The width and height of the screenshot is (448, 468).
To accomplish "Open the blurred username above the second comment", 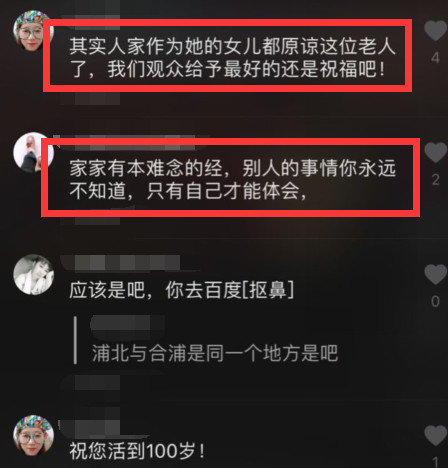I will coord(128,141).
